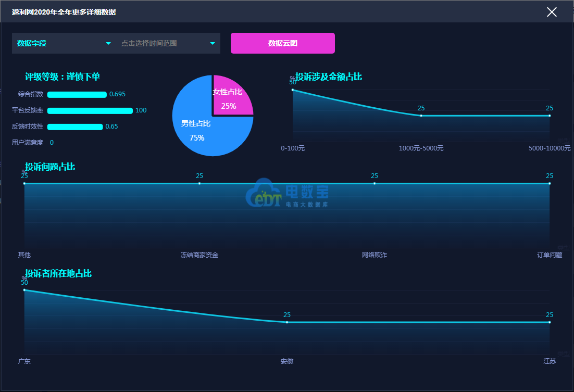The image size is (574, 392).
Task: Click the 反馈时效性 progress bar
Action: 75,127
